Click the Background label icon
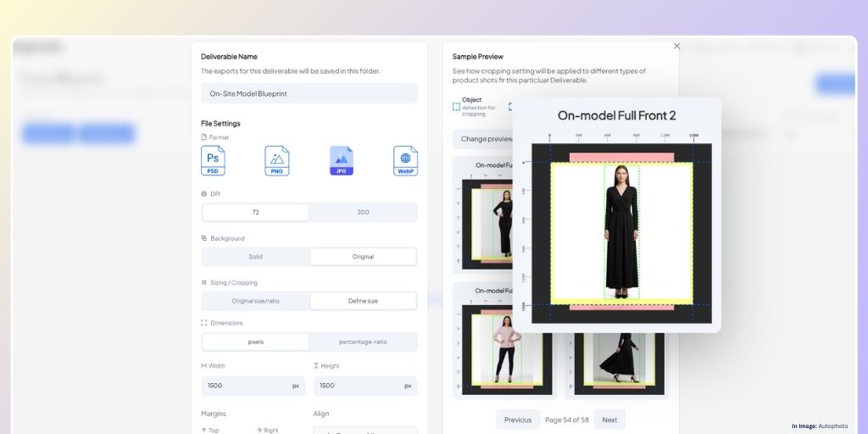Image resolution: width=868 pixels, height=434 pixels. 203,238
